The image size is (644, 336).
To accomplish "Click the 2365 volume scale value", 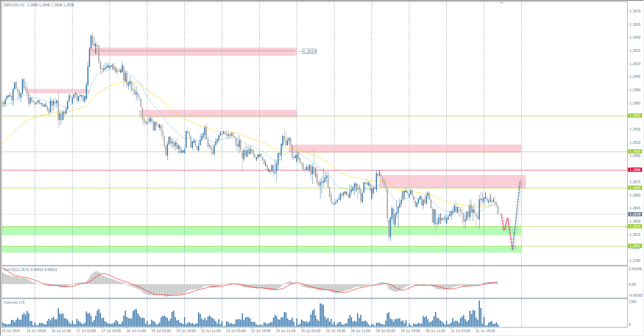I will point(633,302).
